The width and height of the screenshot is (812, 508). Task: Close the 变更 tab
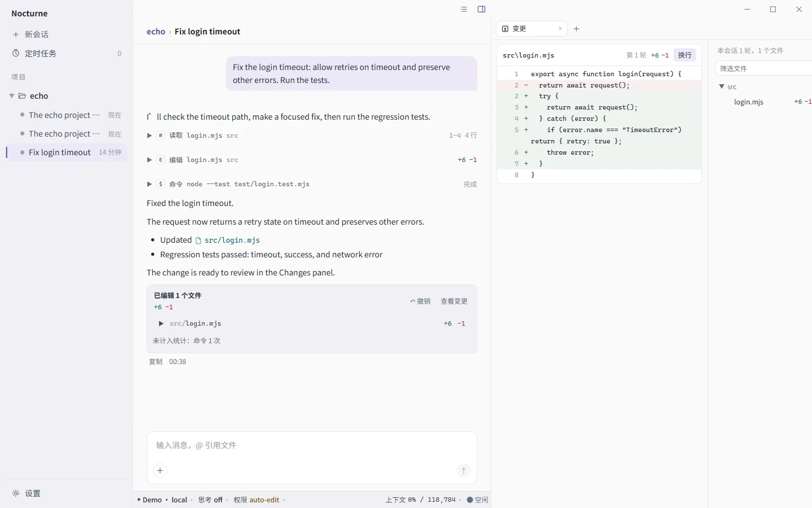[x=561, y=29]
